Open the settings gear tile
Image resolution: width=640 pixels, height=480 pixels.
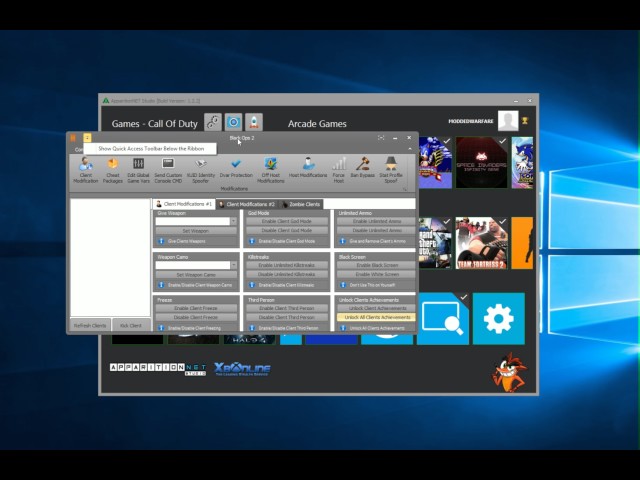498,318
